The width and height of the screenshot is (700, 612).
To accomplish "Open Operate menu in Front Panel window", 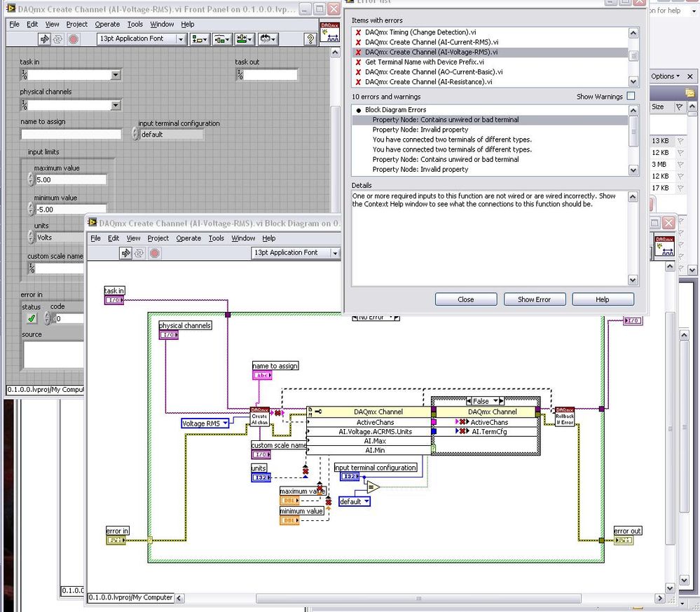I will click(107, 24).
